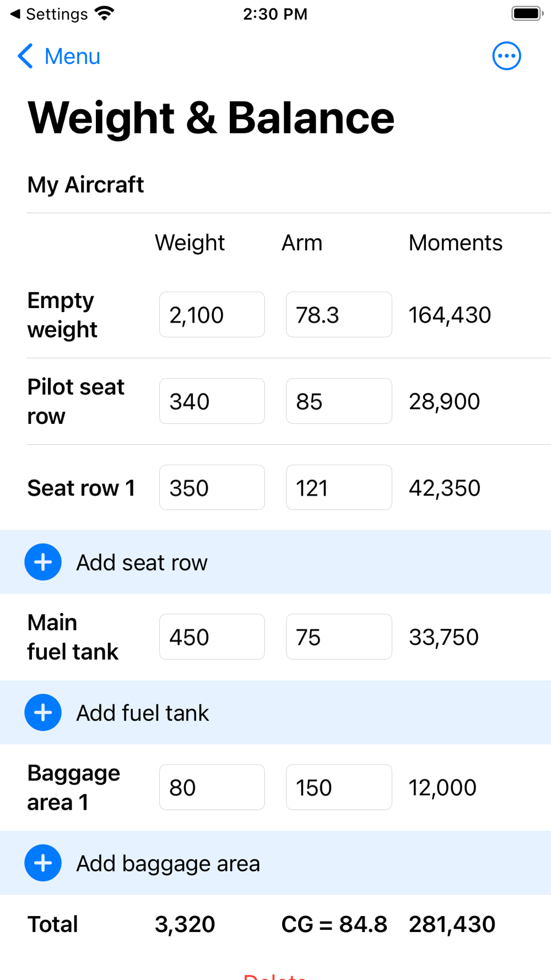
Task: Edit Pilot seat row arm 85
Action: coord(339,401)
